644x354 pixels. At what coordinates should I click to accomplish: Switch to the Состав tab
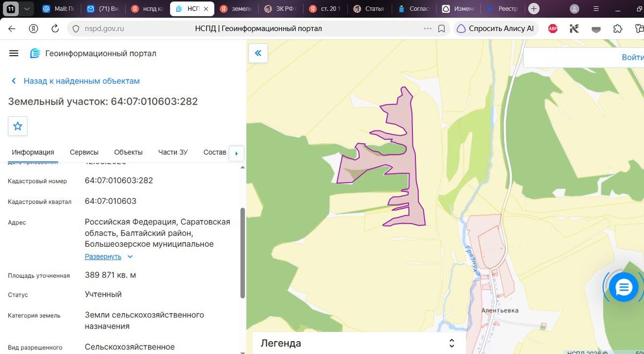(x=215, y=152)
